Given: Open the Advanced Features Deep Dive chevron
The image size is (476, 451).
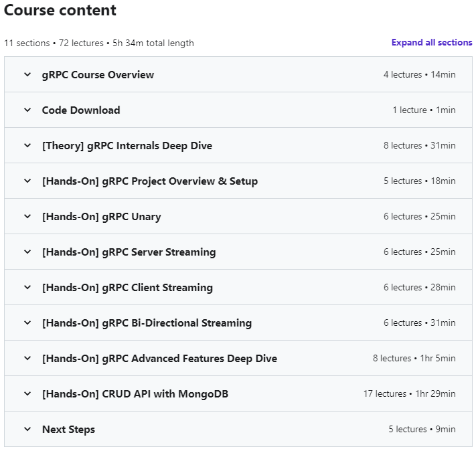Looking at the screenshot, I should (x=27, y=359).
